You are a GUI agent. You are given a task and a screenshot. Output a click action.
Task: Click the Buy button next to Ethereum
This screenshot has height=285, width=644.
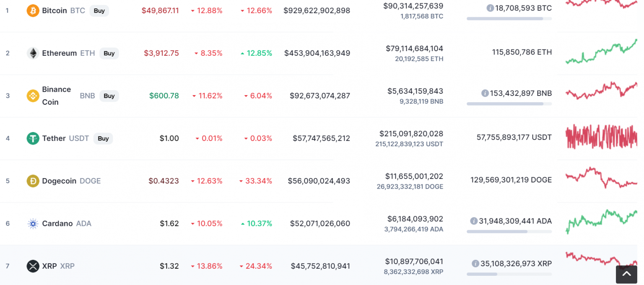(109, 53)
